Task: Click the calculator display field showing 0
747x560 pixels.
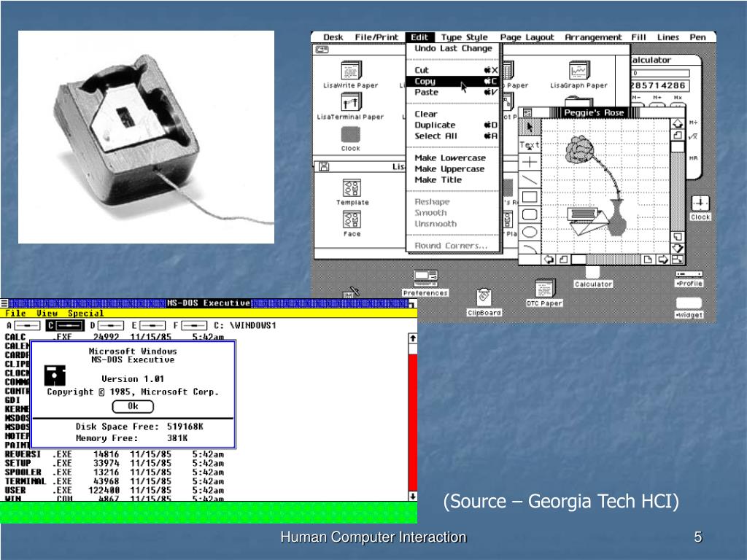Action: pos(661,74)
